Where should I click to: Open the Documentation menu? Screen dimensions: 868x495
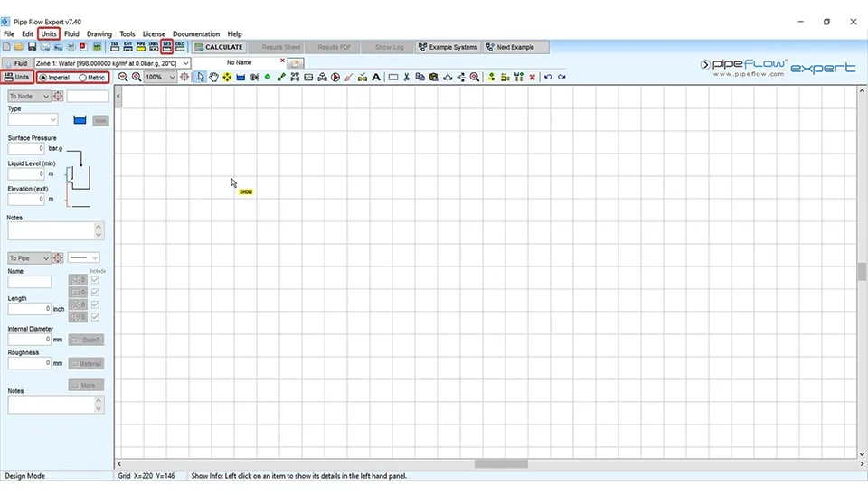[x=196, y=34]
